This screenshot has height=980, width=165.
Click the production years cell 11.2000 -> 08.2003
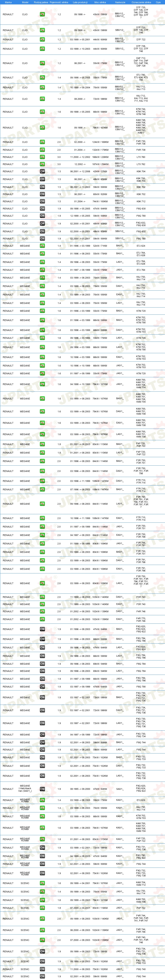(80, 969)
